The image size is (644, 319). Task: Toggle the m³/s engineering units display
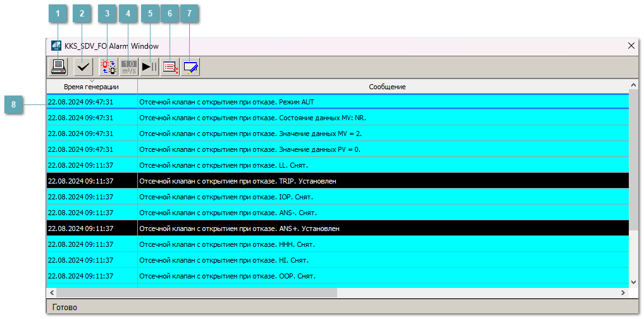(129, 66)
